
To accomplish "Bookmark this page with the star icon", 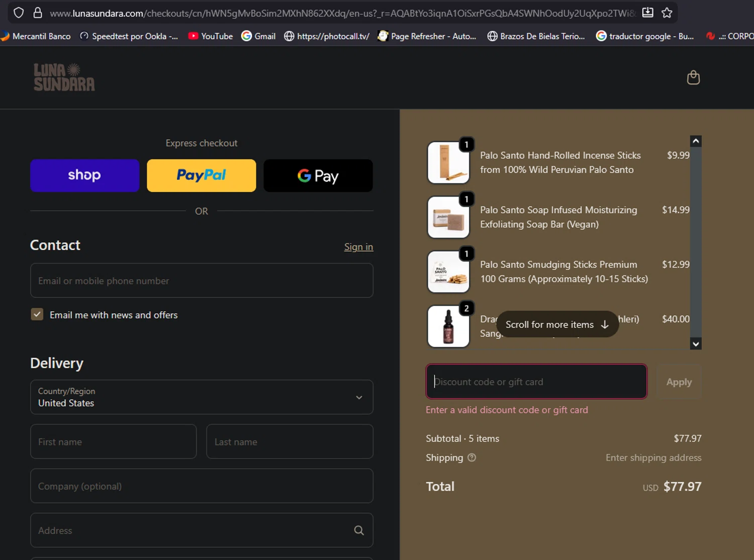I will pyautogui.click(x=667, y=13).
